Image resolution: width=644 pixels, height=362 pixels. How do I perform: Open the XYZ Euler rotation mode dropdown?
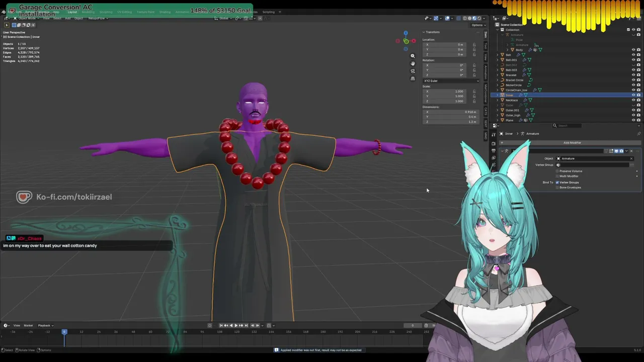[451, 80]
